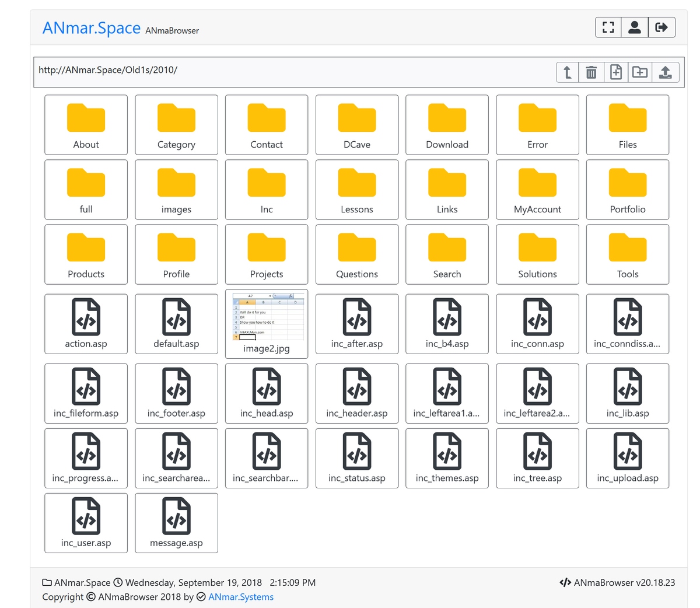Open the image2.jpg thumbnail
This screenshot has height=608, width=700.
coord(267,323)
